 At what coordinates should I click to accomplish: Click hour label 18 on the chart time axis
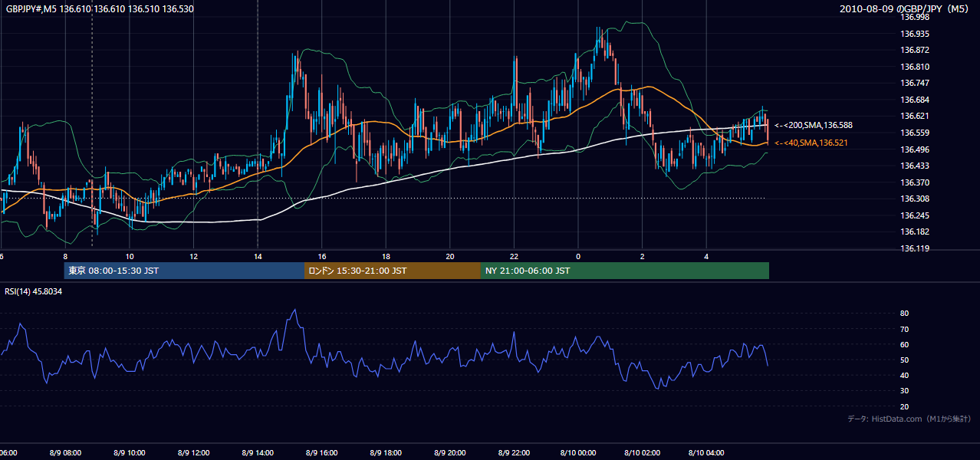point(386,256)
